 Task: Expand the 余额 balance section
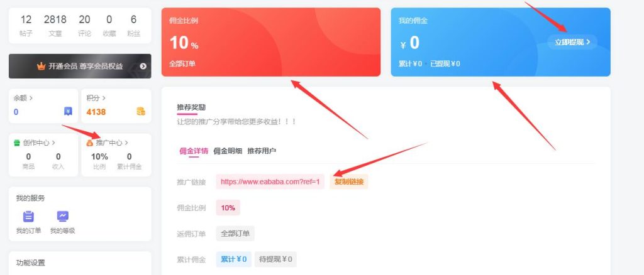click(23, 98)
